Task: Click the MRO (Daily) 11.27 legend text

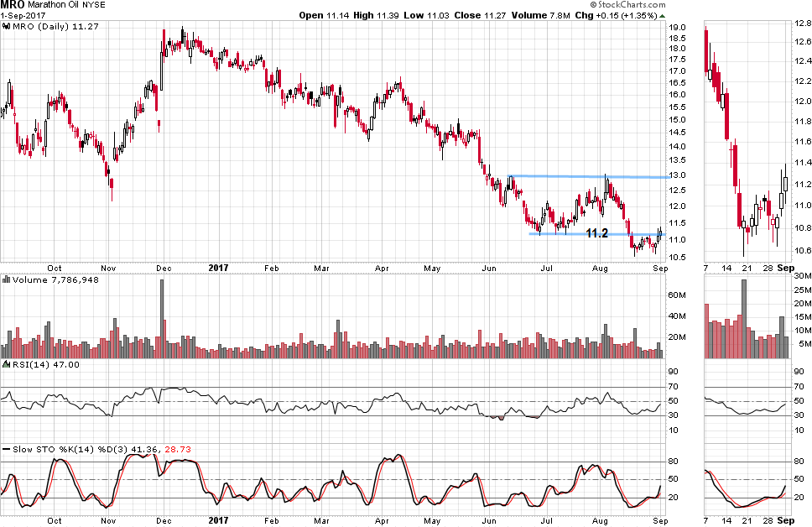Action: [x=55, y=26]
